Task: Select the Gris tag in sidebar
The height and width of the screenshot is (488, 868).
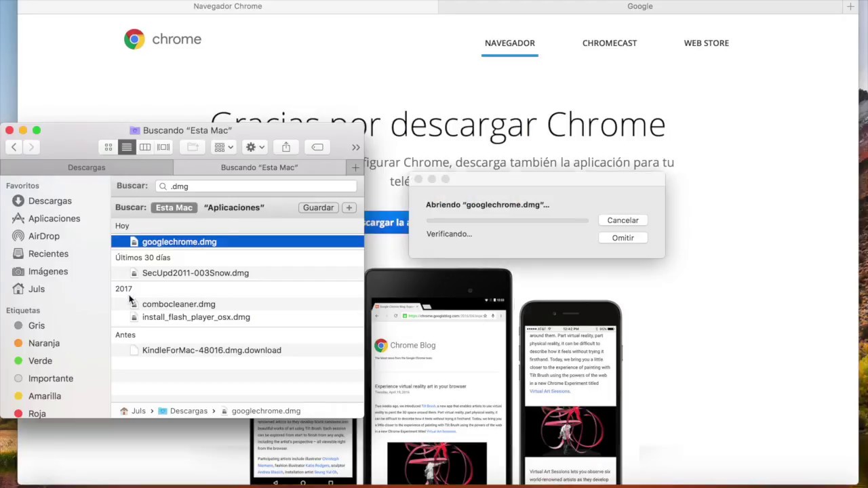Action: pyautogui.click(x=37, y=325)
